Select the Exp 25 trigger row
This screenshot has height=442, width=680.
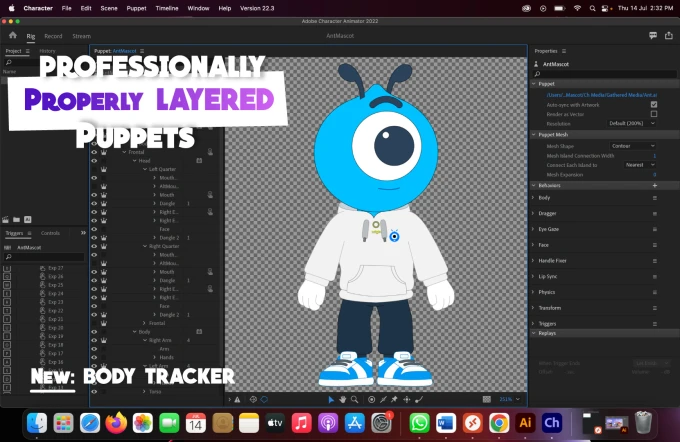tap(56, 285)
